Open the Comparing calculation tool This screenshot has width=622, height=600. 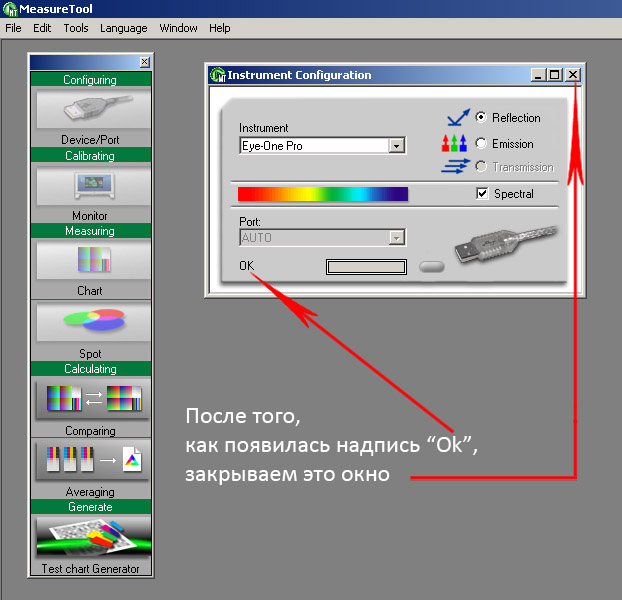[93, 399]
